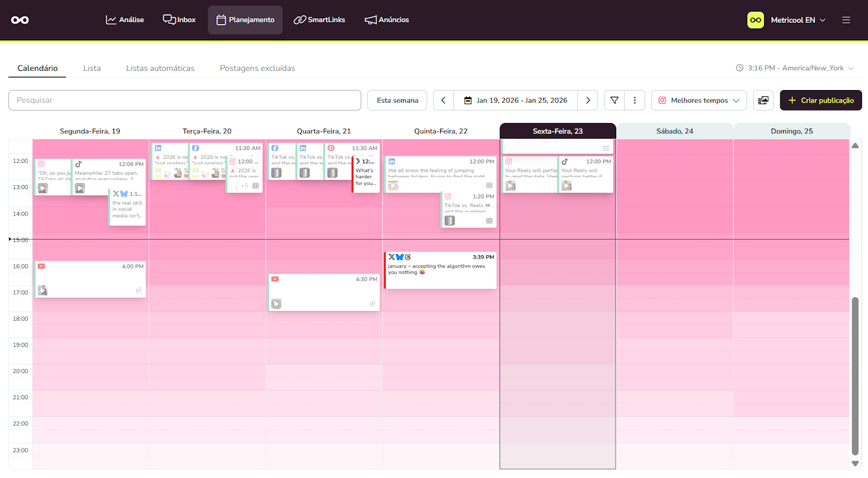Click the video thumbnail in Wednesday 4:30 PM post

tap(276, 304)
